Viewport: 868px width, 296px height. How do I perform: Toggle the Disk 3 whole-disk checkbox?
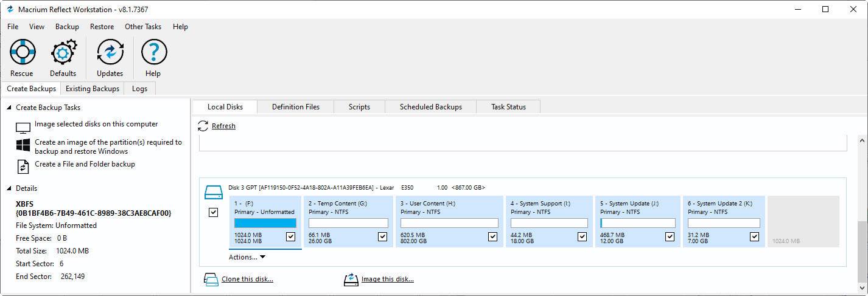click(x=213, y=213)
